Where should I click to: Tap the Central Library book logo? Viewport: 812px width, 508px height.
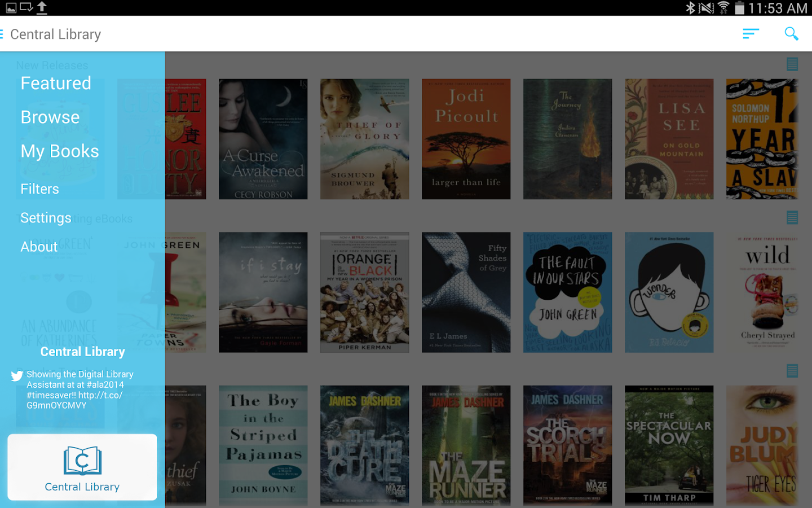pyautogui.click(x=82, y=461)
